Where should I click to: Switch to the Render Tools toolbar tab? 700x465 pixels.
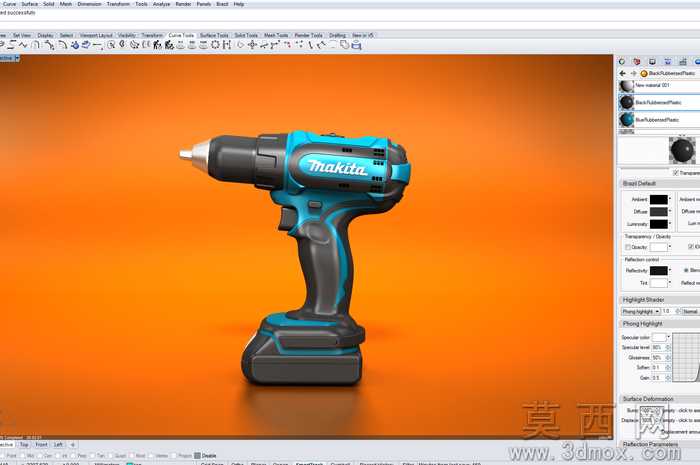[308, 35]
